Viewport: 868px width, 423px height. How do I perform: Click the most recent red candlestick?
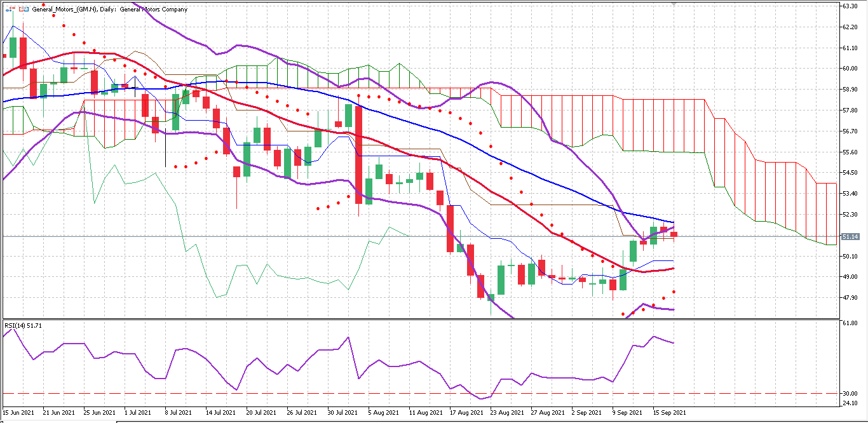674,234
